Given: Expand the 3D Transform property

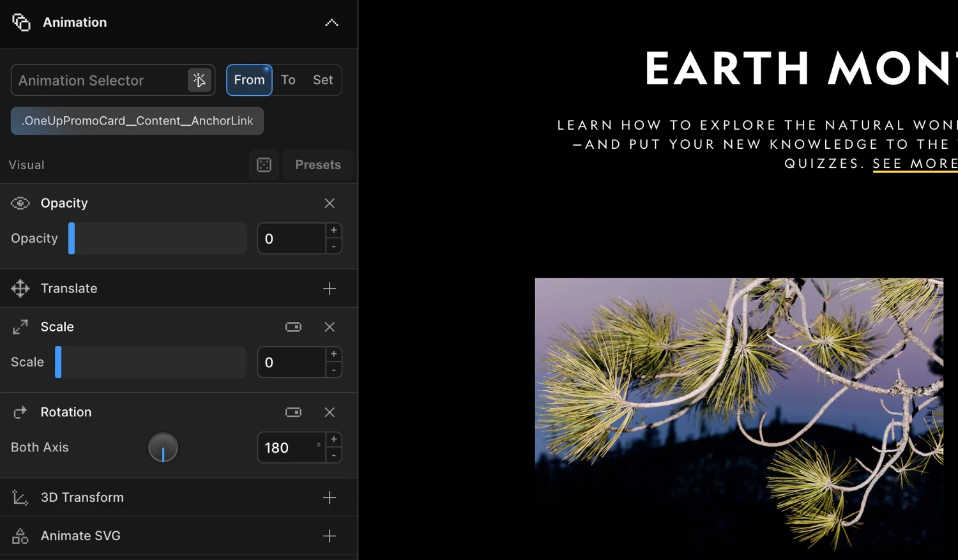Looking at the screenshot, I should (330, 497).
